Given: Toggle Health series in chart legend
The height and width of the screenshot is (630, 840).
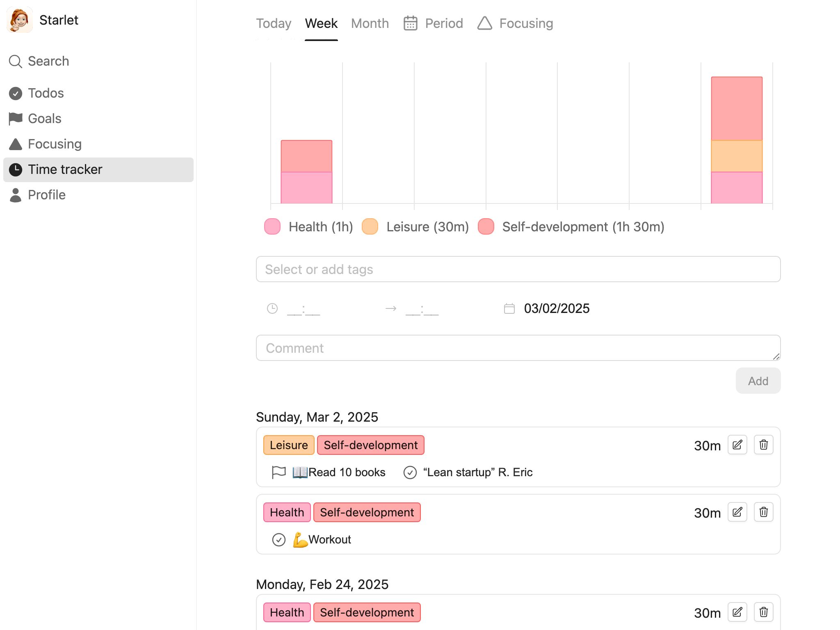Looking at the screenshot, I should [x=309, y=227].
